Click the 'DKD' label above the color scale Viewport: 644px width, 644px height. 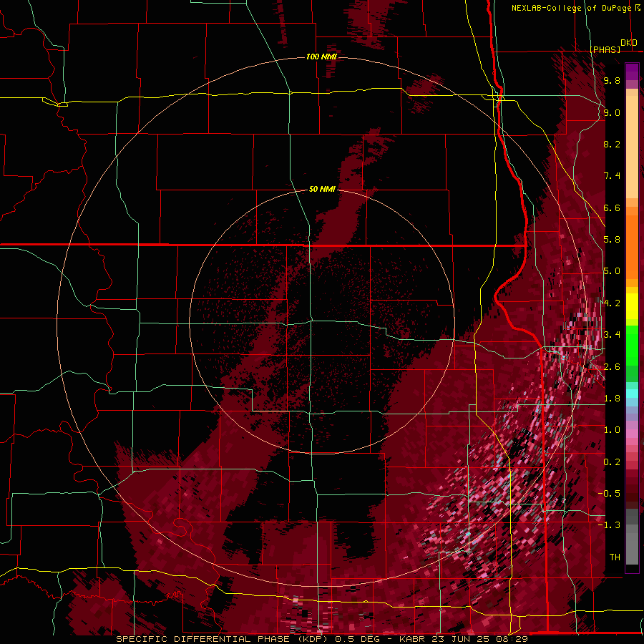point(629,43)
